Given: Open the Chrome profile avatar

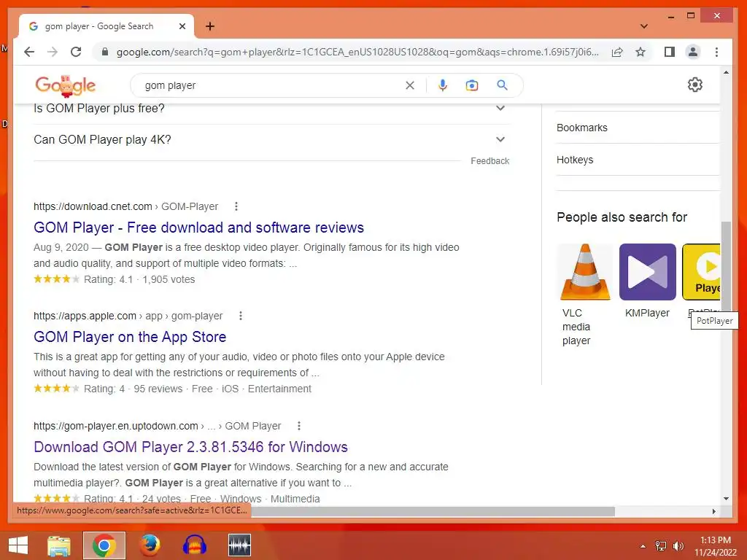Looking at the screenshot, I should 693,52.
